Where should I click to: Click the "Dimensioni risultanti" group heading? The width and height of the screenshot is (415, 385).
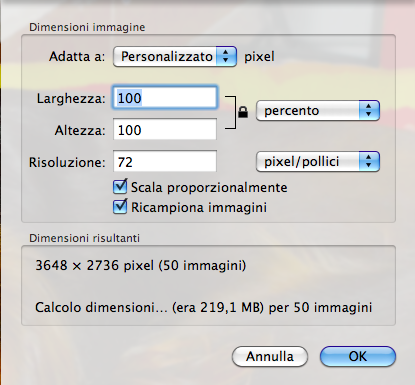click(84, 238)
